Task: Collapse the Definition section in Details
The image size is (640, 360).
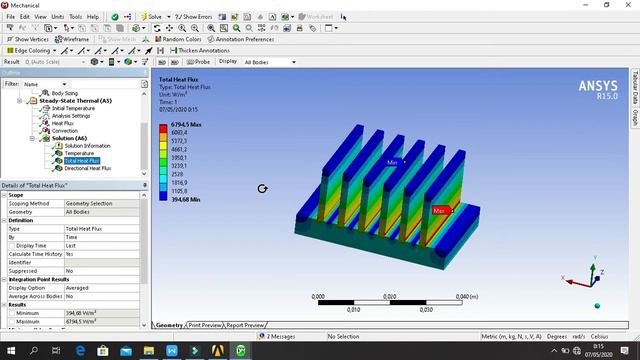Action: click(x=4, y=220)
